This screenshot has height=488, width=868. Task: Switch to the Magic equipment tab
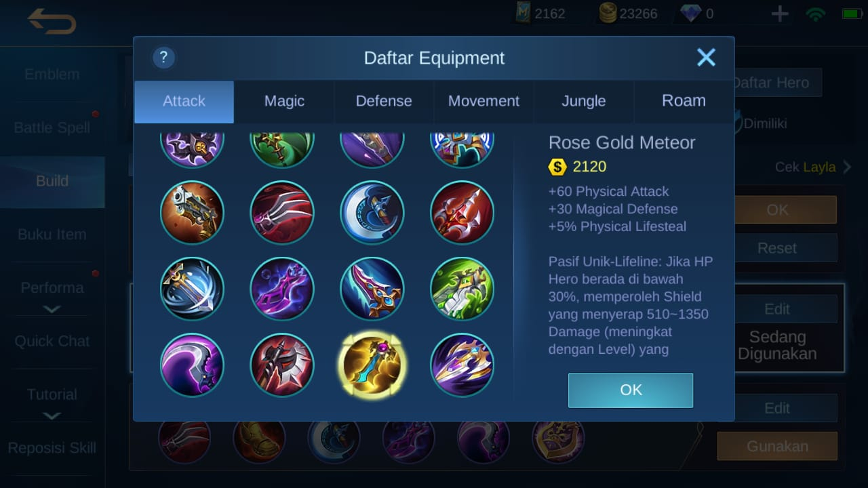pyautogui.click(x=284, y=101)
